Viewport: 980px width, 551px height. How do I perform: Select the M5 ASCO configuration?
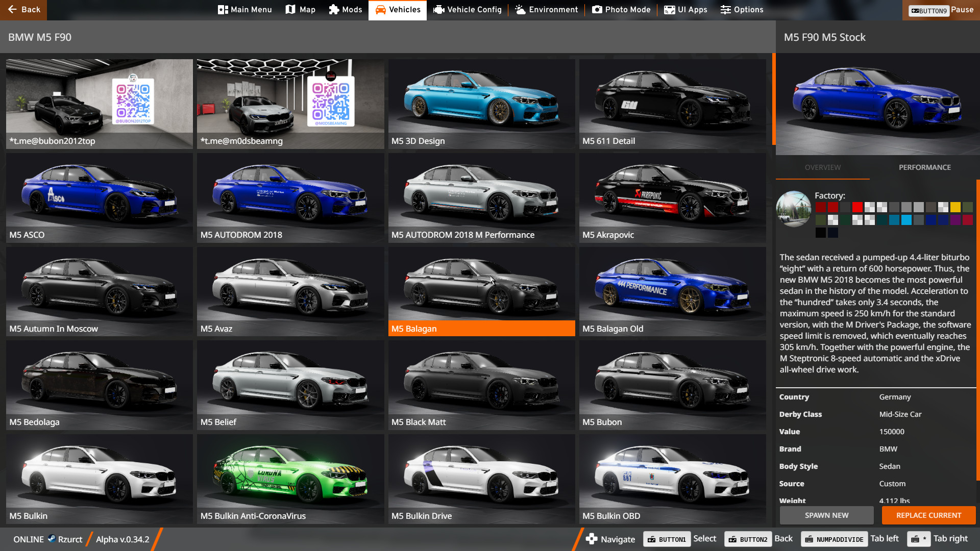100,198
